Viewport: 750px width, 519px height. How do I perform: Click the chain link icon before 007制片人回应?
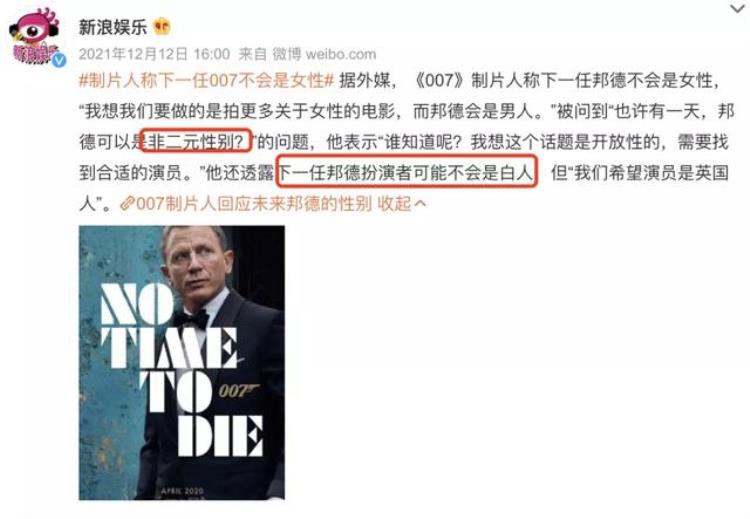tap(127, 204)
